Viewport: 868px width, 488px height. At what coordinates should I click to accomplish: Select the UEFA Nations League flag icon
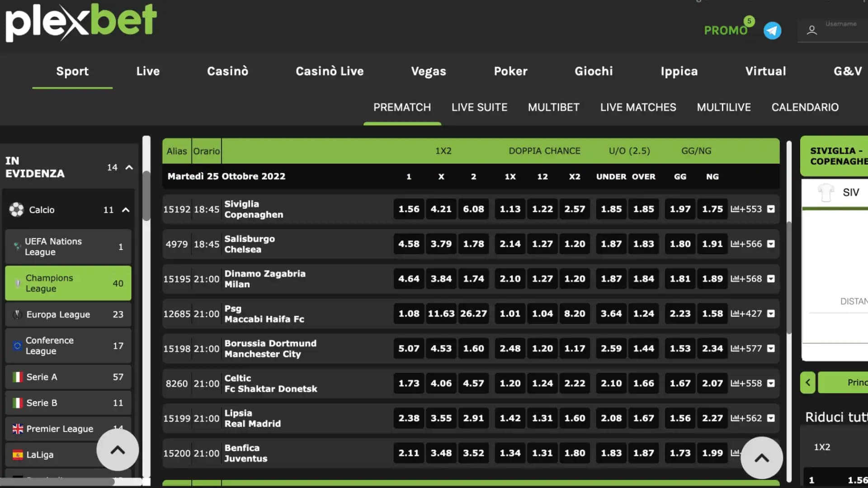pyautogui.click(x=17, y=247)
